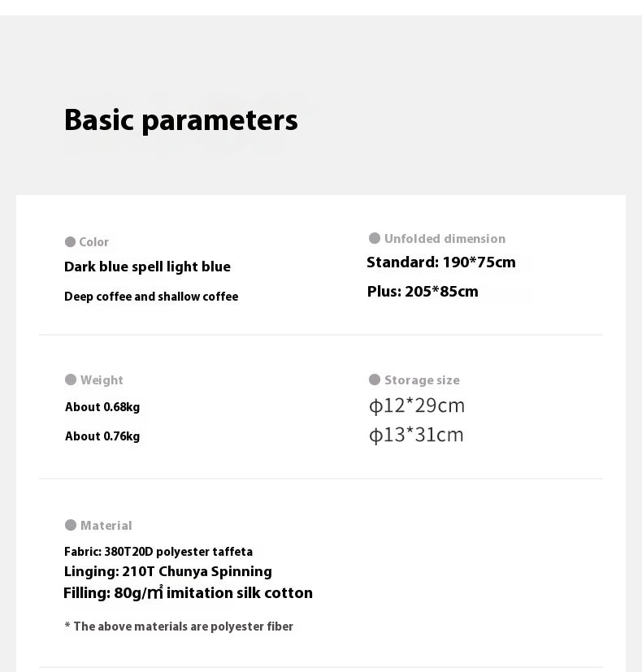Click the φ13*31cm storage size
The height and width of the screenshot is (672, 642).
coord(416,435)
